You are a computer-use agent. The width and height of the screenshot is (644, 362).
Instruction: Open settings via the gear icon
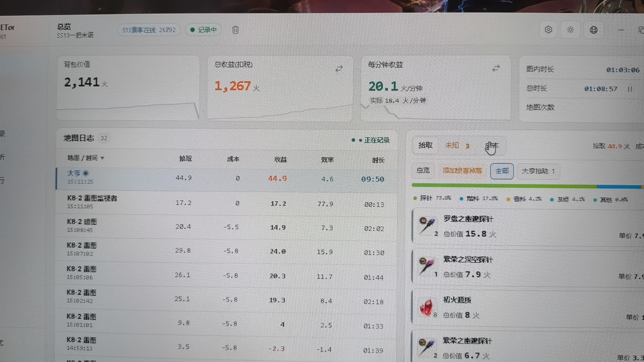[548, 30]
